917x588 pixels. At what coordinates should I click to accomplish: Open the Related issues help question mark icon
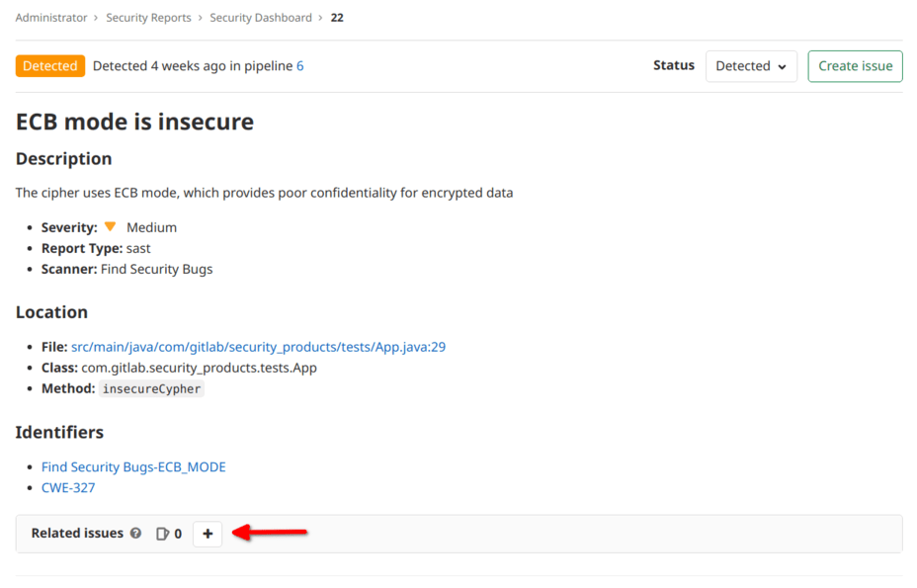click(135, 534)
